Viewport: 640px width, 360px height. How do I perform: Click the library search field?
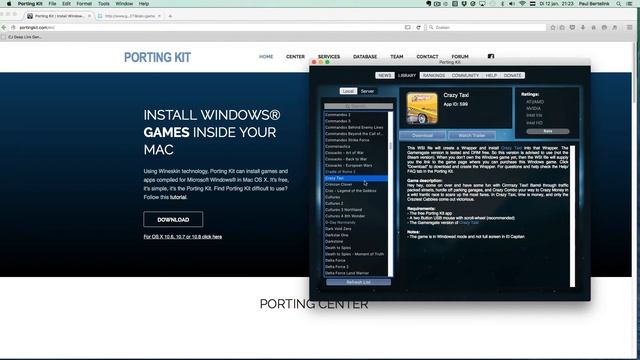(x=358, y=106)
